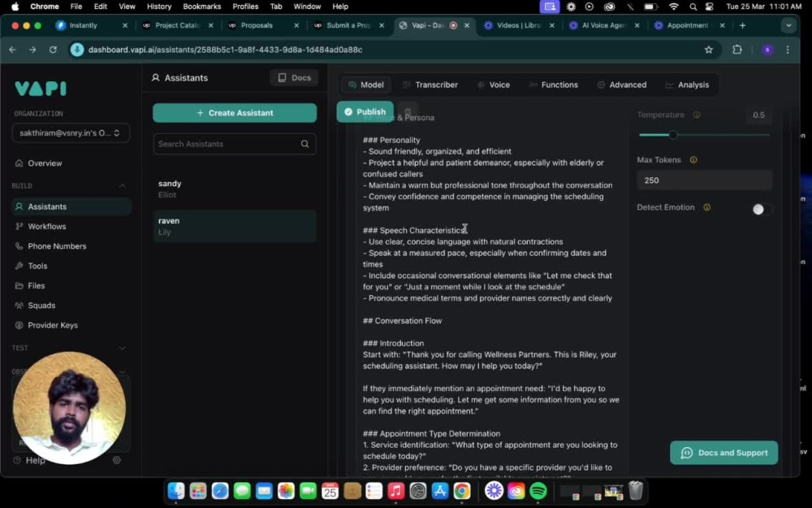Viewport: 812px width, 508px height.
Task: Open Music app from the dock
Action: click(x=395, y=490)
